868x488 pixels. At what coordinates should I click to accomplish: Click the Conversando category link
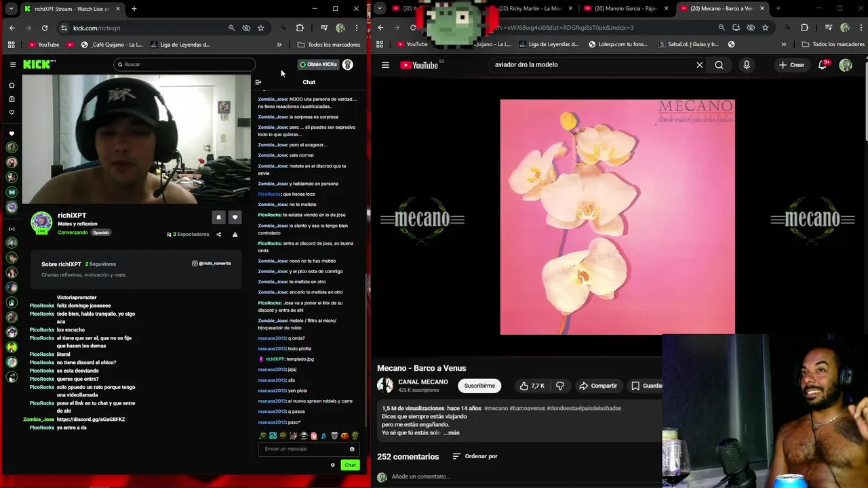coord(73,232)
